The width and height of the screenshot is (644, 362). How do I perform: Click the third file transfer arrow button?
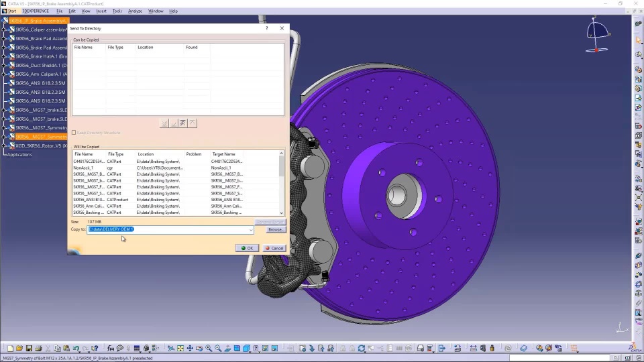182,123
